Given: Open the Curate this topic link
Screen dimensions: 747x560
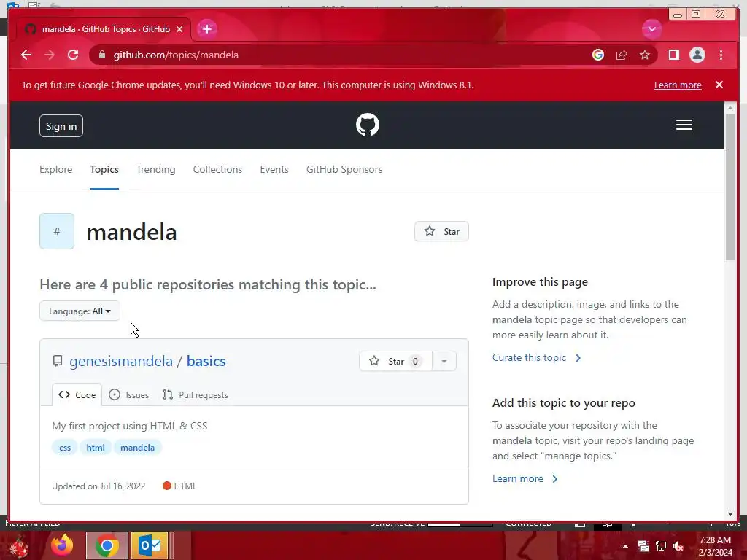Looking at the screenshot, I should click(x=536, y=357).
